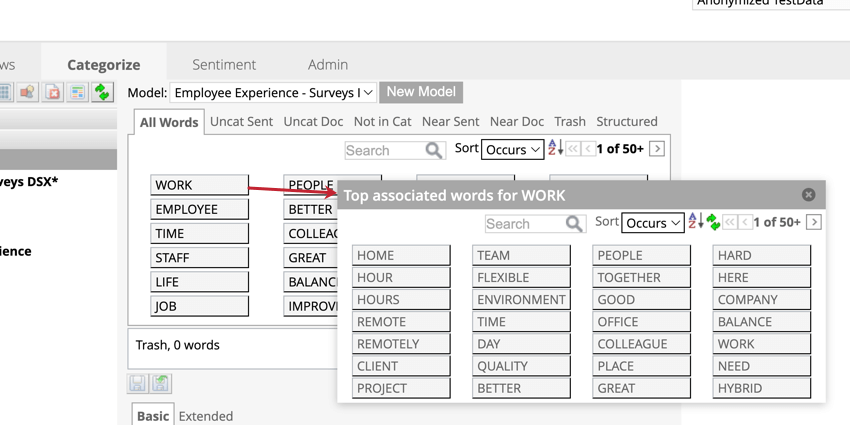Close the Top associated words popup
850x425 pixels.
[x=808, y=195]
